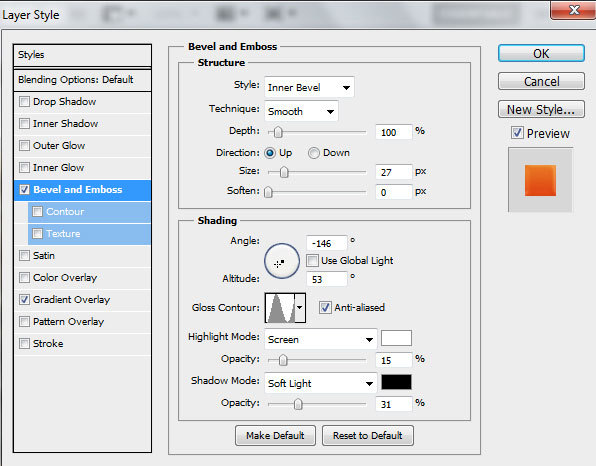Disable the Anti-aliased checkbox
The height and width of the screenshot is (466, 596).
click(x=325, y=307)
